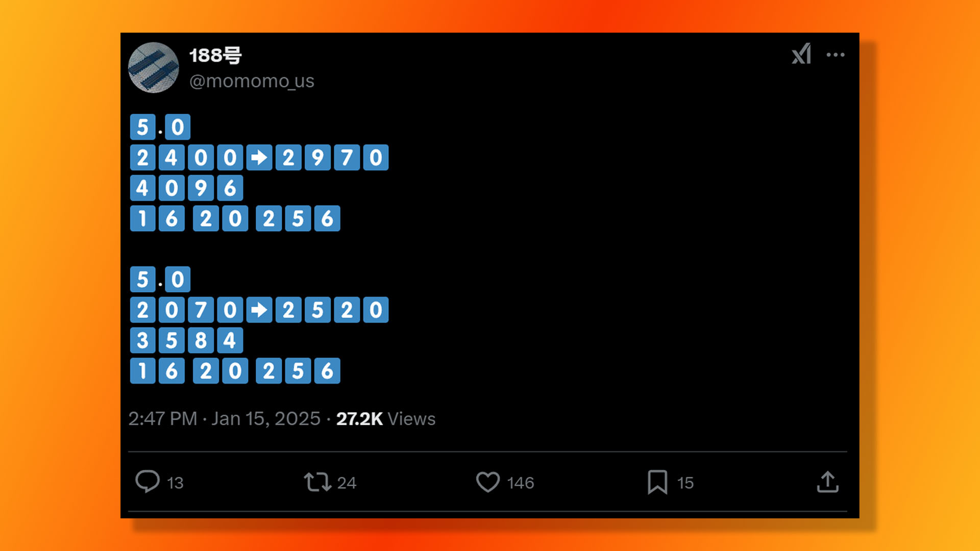Click the display name 188호

215,55
